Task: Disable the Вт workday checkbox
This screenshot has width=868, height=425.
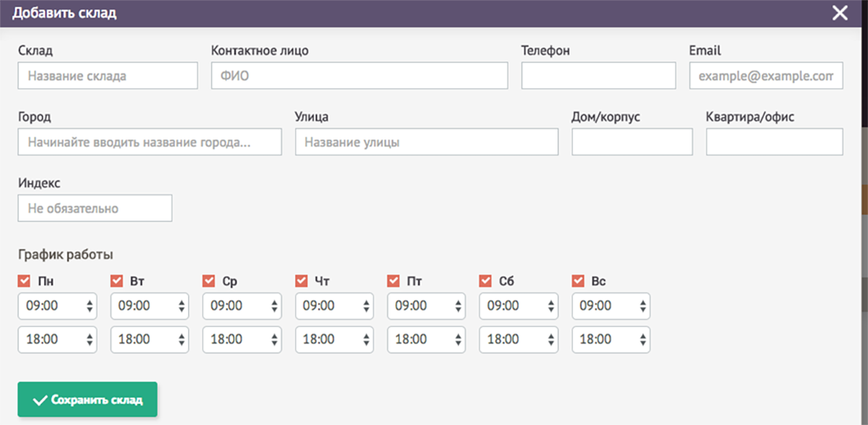Action: point(116,280)
